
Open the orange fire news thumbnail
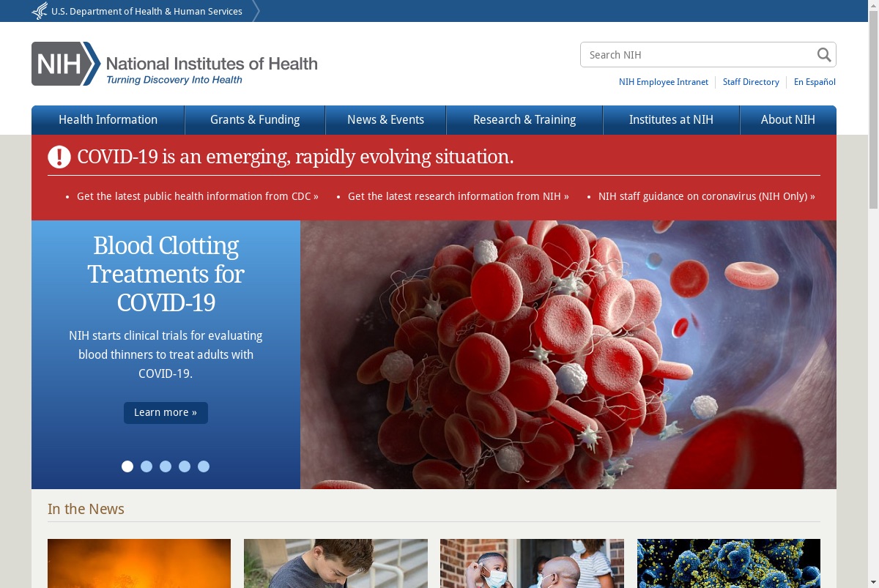coord(139,563)
